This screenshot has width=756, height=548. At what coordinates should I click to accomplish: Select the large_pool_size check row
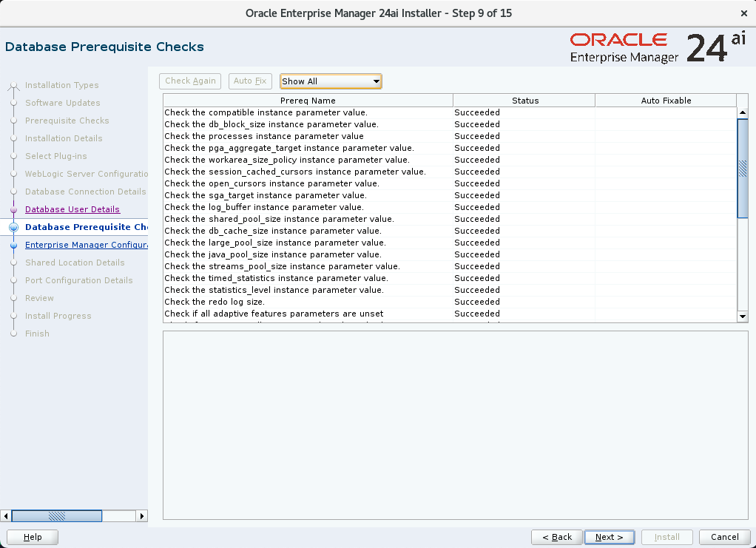[450, 243]
